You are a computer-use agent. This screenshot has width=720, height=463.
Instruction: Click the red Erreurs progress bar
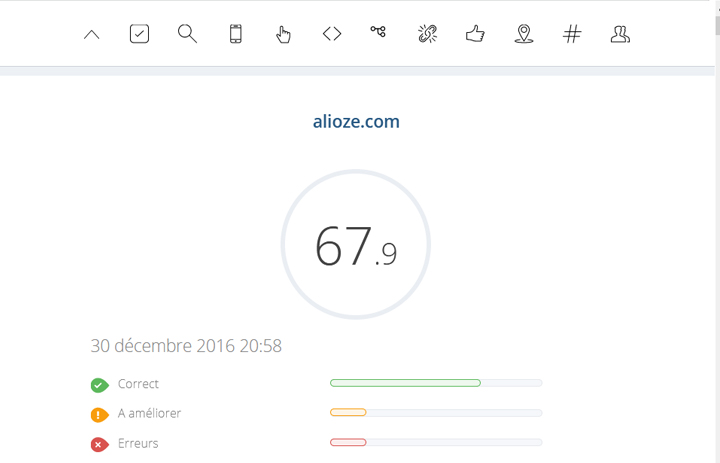(436, 442)
